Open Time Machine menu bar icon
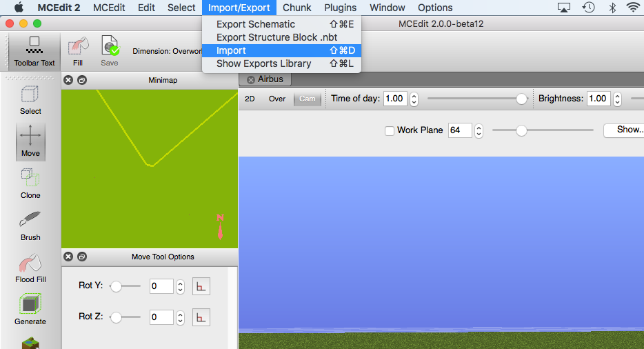Image resolution: width=644 pixels, height=349 pixels. coord(589,8)
